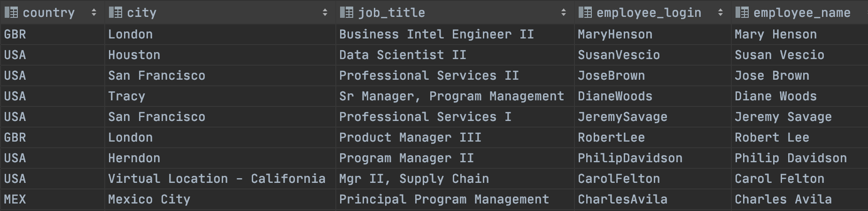Sort by the job_title column arrows
The width and height of the screenshot is (868, 211).
[x=564, y=13]
